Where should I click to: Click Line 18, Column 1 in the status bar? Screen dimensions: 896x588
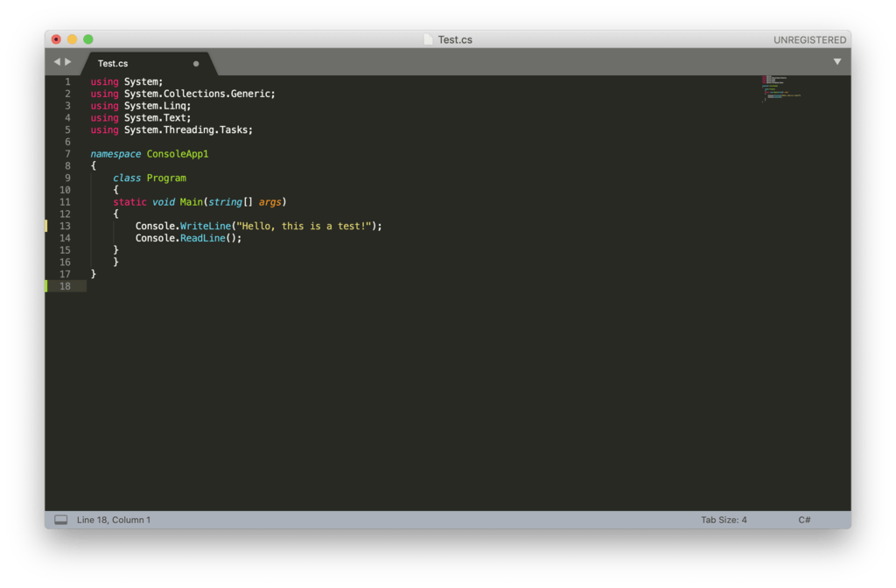click(113, 519)
